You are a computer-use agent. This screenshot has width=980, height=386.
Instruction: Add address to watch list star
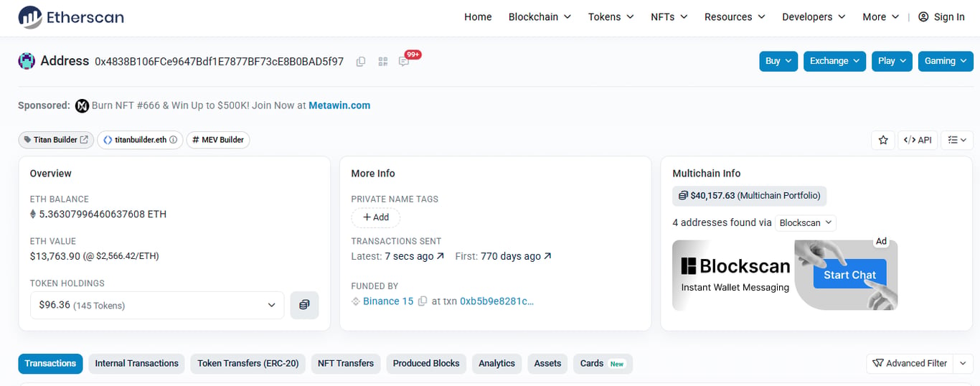point(883,140)
